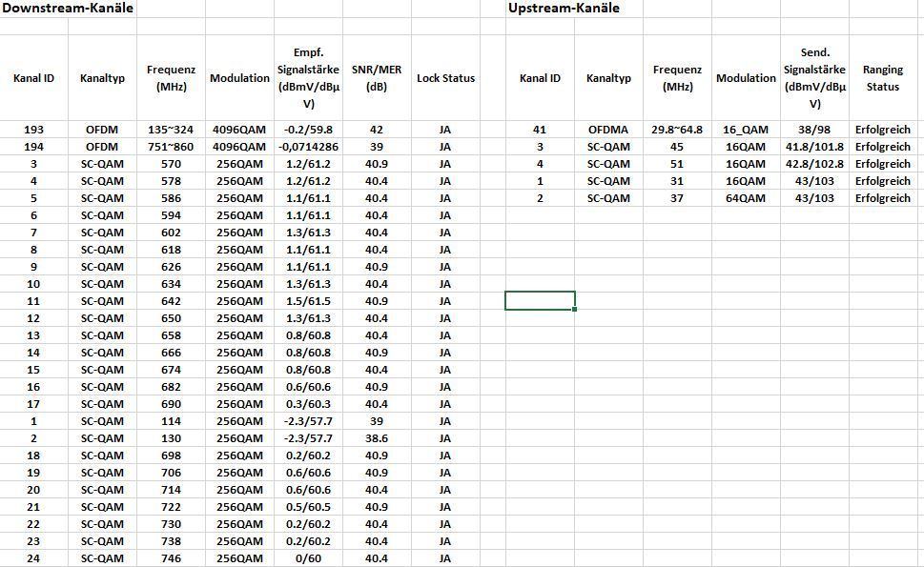Select the Upstream-Kanäle heading cell
Viewport: 924px width, 567px height.
point(564,9)
